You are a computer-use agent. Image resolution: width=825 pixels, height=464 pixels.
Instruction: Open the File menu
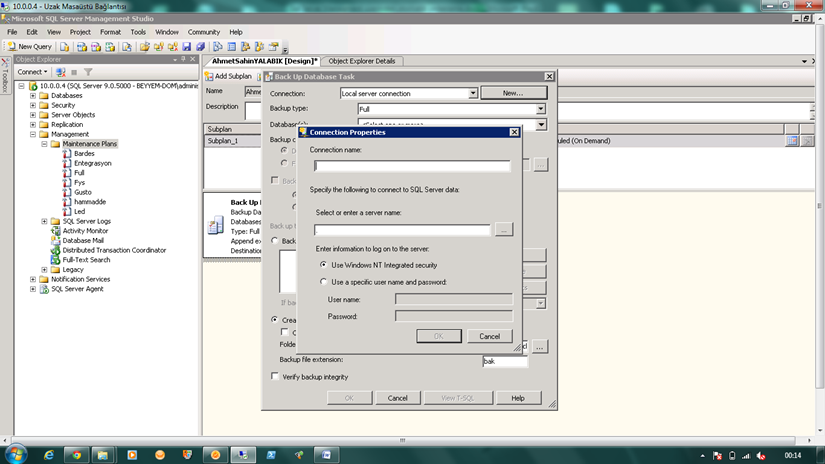12,32
